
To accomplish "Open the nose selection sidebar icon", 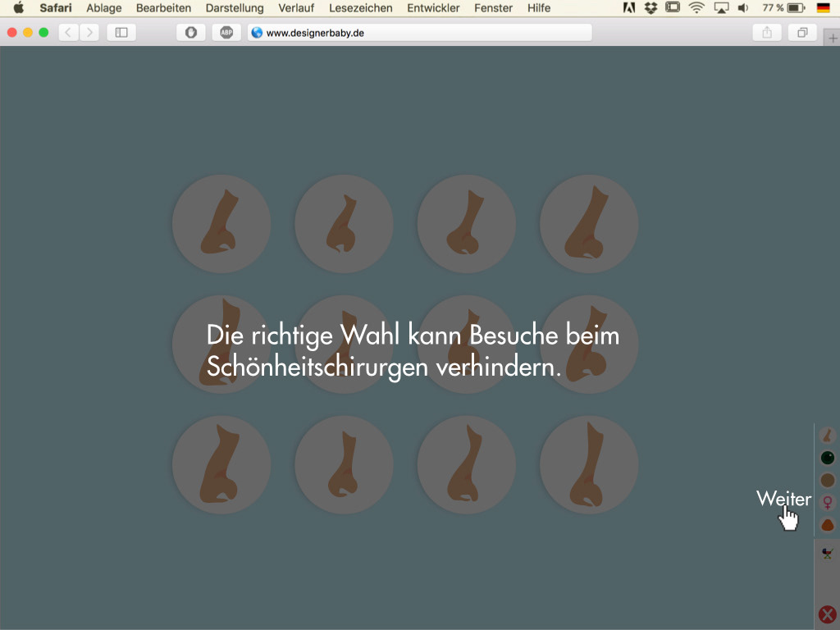I will [x=828, y=436].
